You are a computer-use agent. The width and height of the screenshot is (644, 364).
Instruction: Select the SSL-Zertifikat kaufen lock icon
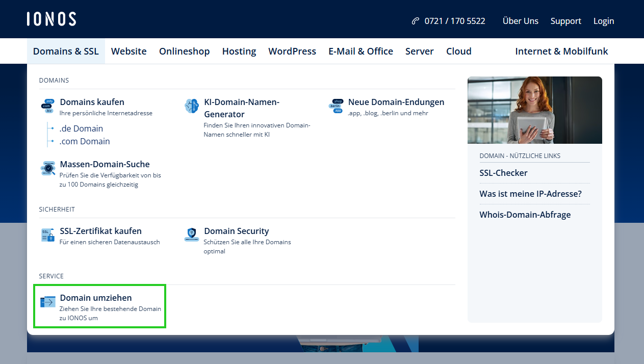coord(47,235)
